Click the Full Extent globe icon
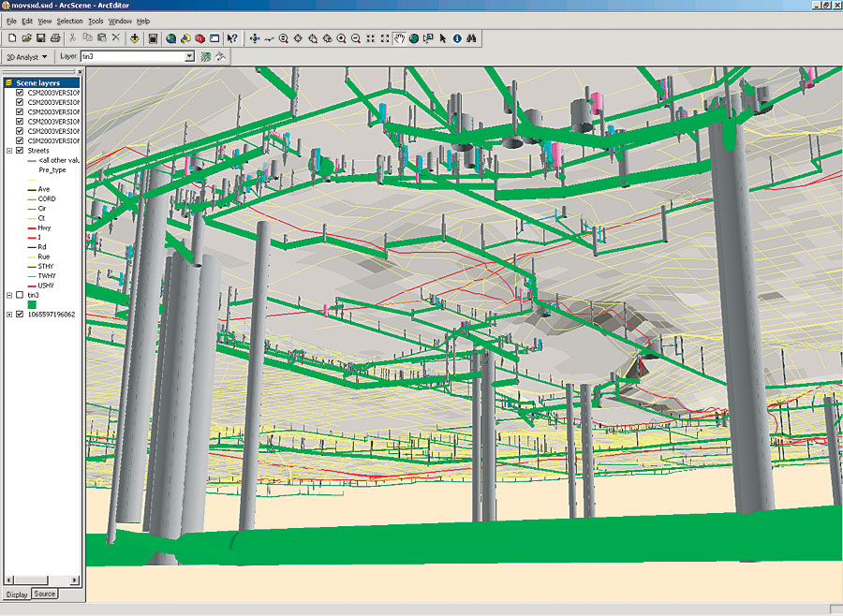Screen dimensions: 843x616 (414, 38)
